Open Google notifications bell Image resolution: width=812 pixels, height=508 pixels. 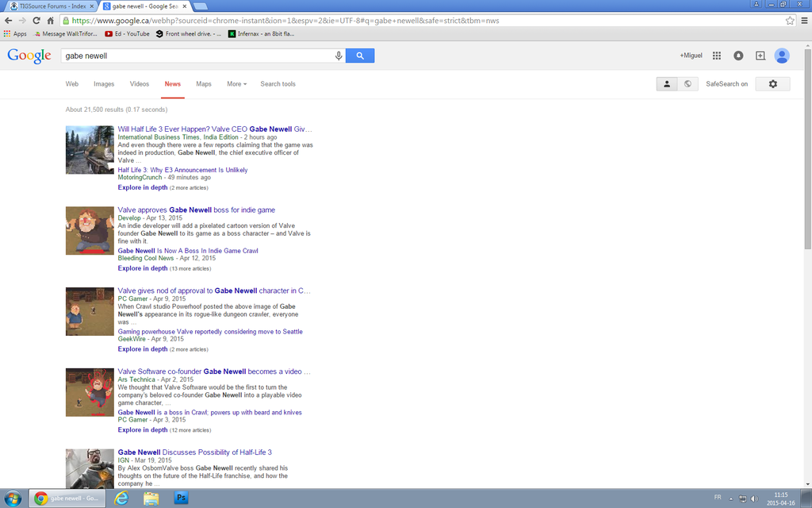[x=738, y=56]
